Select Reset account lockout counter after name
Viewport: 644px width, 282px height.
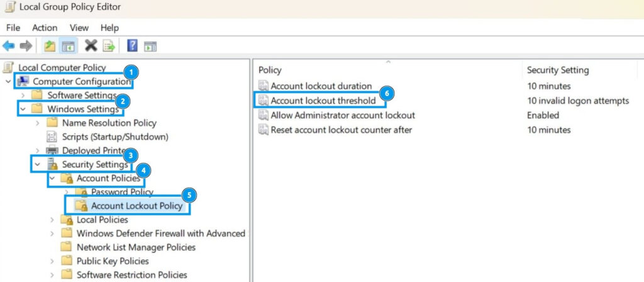pos(341,130)
